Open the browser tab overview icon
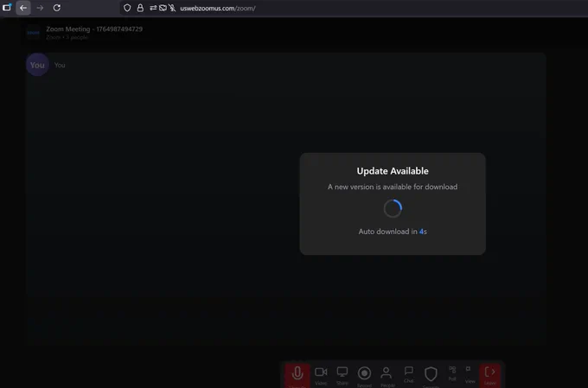Image resolution: width=588 pixels, height=388 pixels. (7, 7)
